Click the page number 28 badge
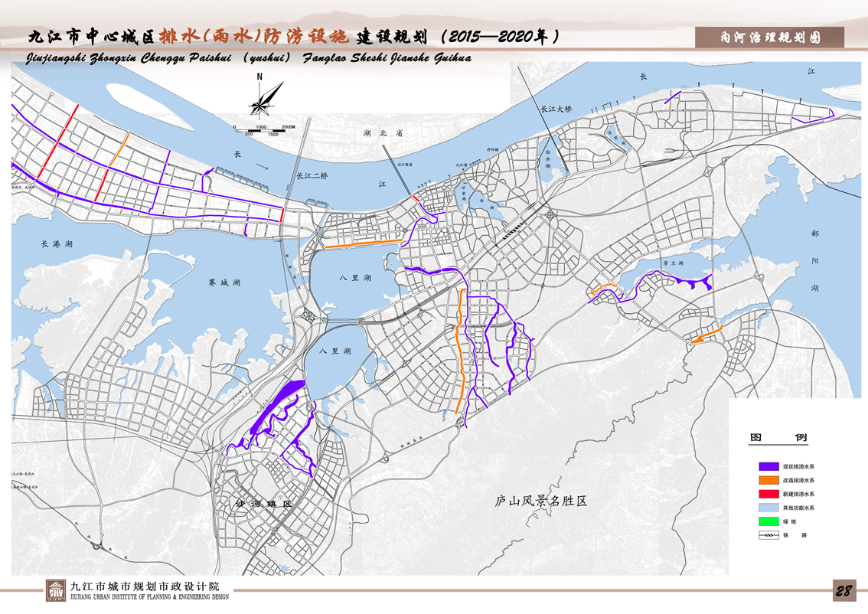The width and height of the screenshot is (868, 614). 844,591
